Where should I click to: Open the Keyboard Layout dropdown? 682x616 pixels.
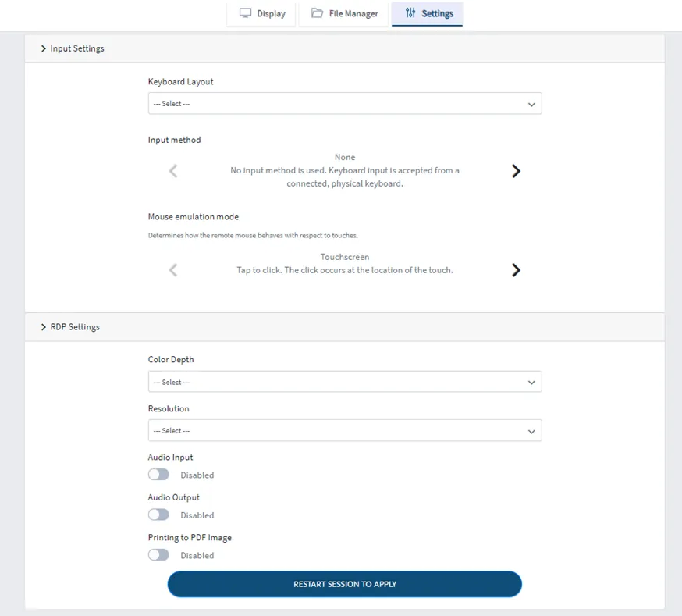(345, 104)
